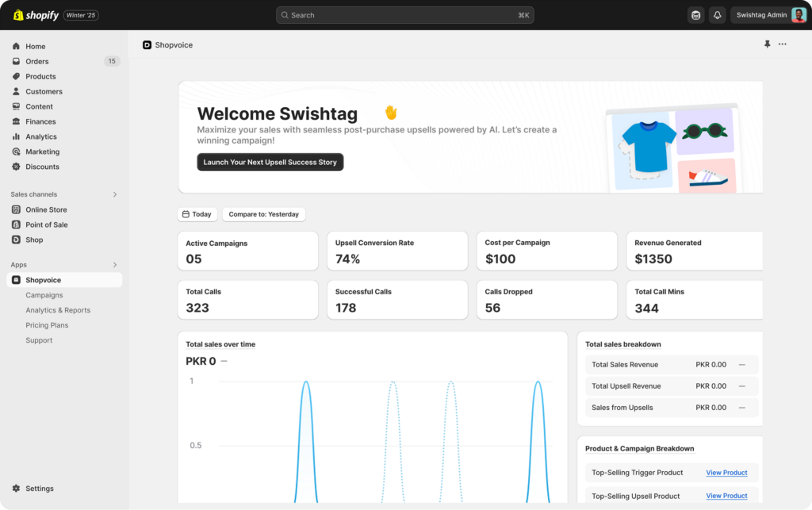Viewport: 812px width, 510px height.
Task: Open the three-dot more options menu
Action: point(783,44)
